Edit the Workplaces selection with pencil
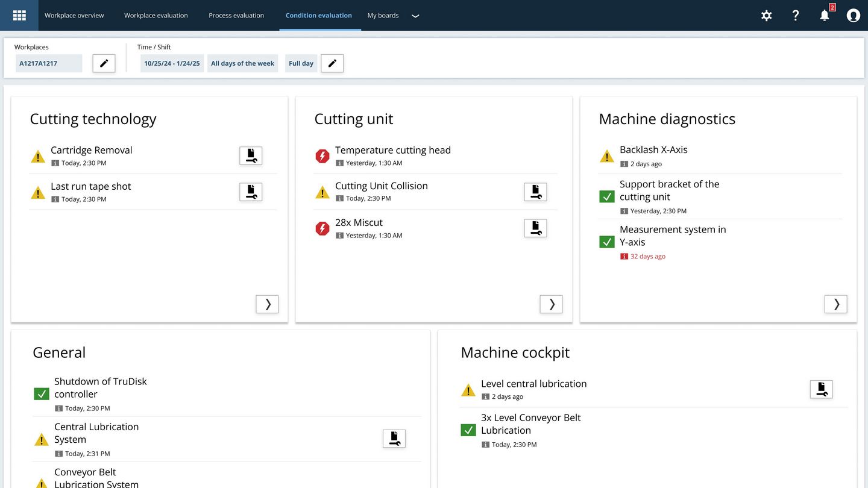This screenshot has width=868, height=488. pos(104,63)
